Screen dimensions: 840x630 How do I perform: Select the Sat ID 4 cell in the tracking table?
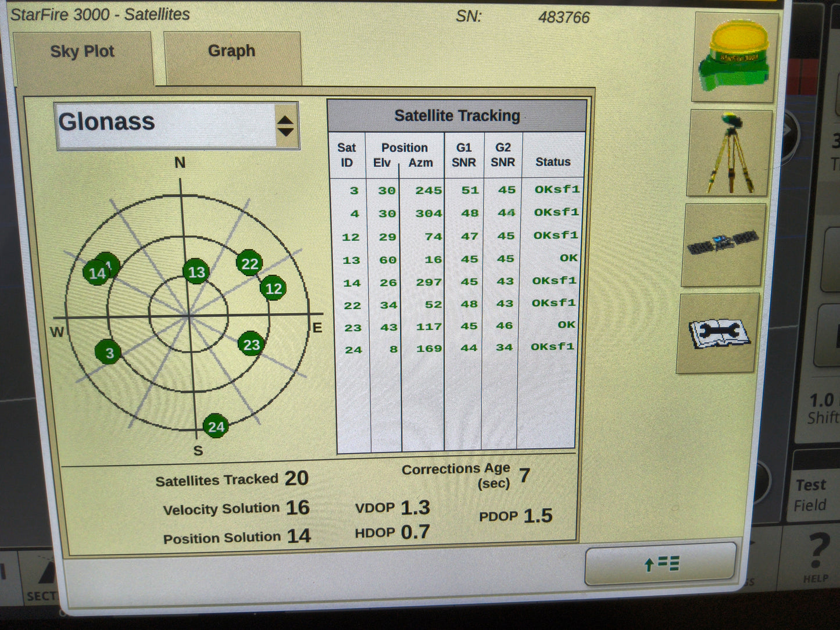(x=355, y=214)
